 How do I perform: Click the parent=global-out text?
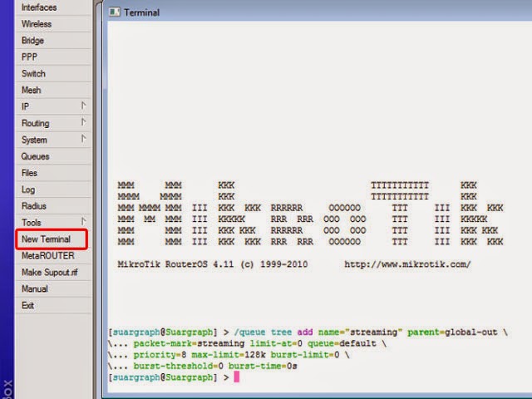coord(452,332)
